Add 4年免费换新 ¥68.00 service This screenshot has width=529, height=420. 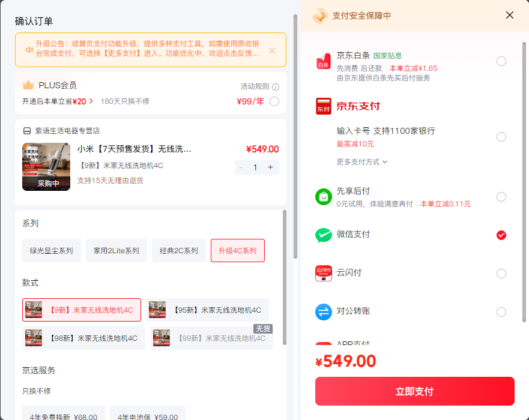(64, 413)
